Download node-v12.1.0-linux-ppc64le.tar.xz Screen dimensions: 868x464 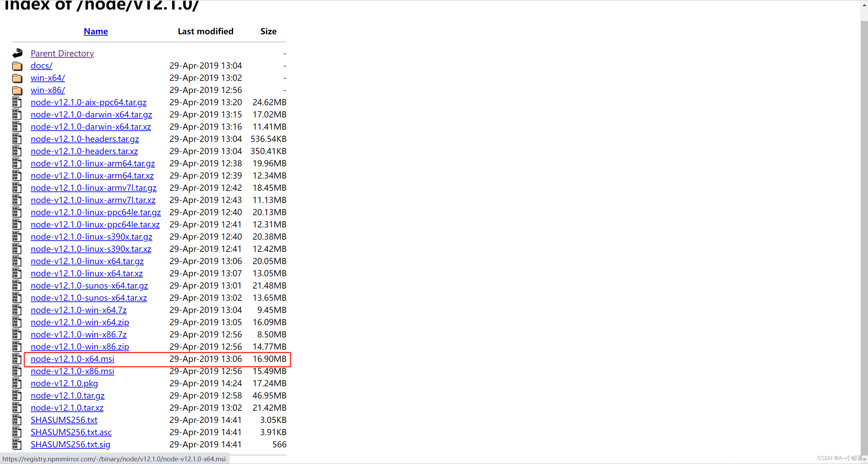(95, 224)
